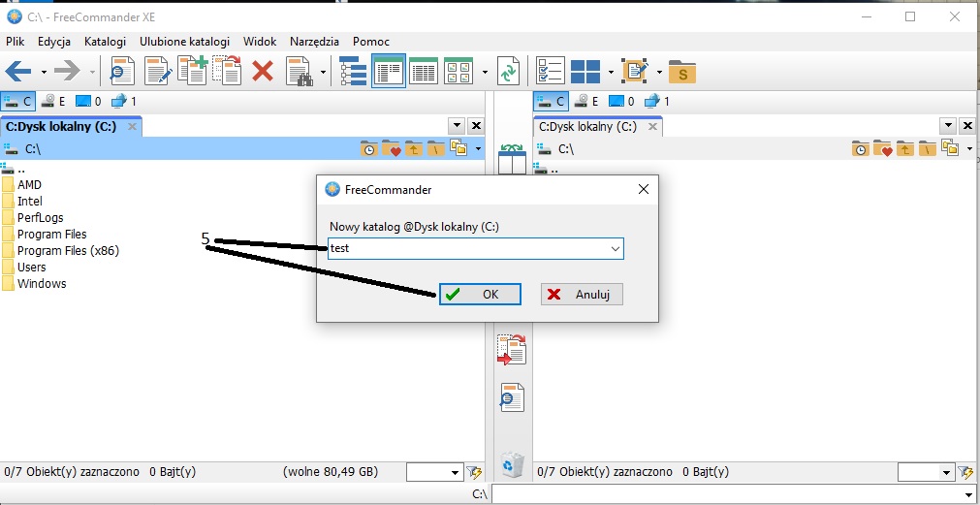
Task: Click the grey forward arrow in toolbar
Action: pyautogui.click(x=67, y=71)
